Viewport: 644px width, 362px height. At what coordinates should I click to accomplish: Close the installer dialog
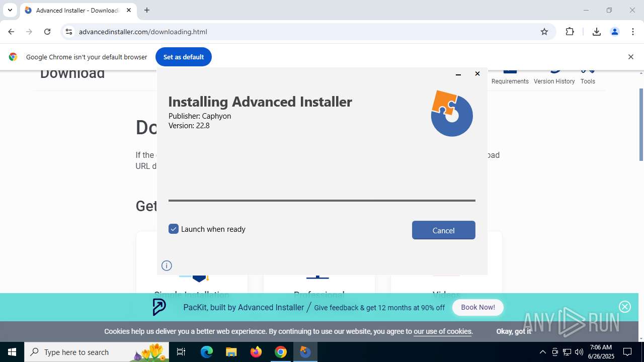[477, 74]
